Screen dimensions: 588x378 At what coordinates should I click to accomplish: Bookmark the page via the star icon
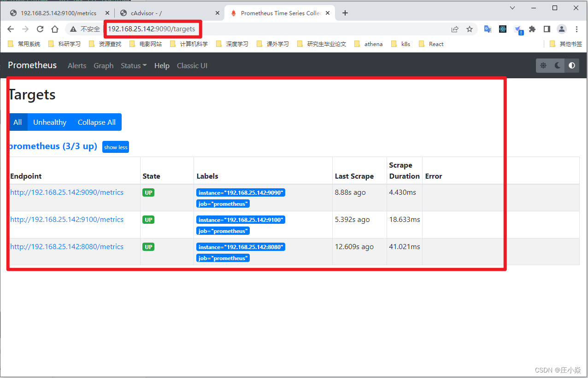pyautogui.click(x=470, y=29)
